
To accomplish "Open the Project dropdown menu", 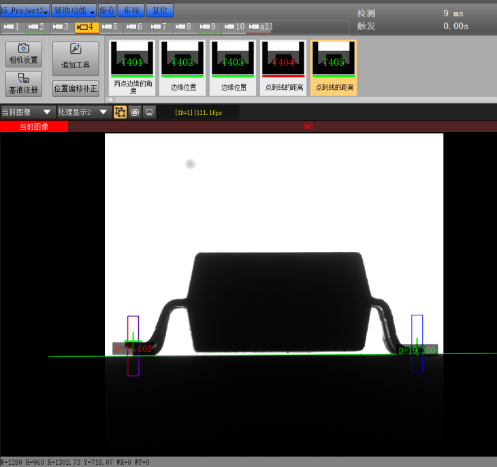I will point(25,11).
